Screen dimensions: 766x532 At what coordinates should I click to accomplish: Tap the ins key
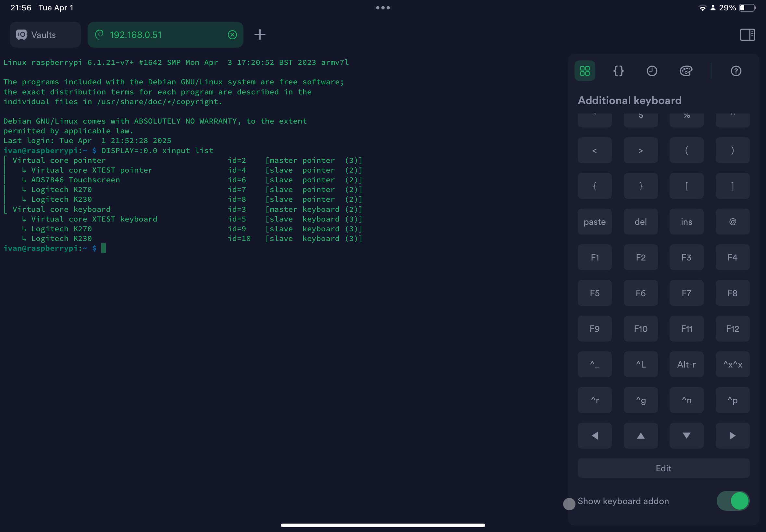point(686,222)
